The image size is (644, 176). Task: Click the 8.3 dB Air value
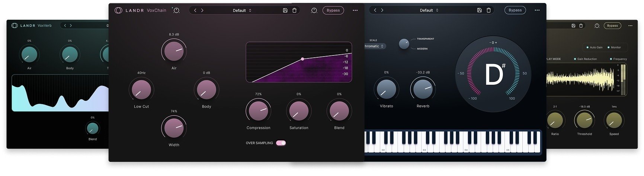(x=174, y=34)
